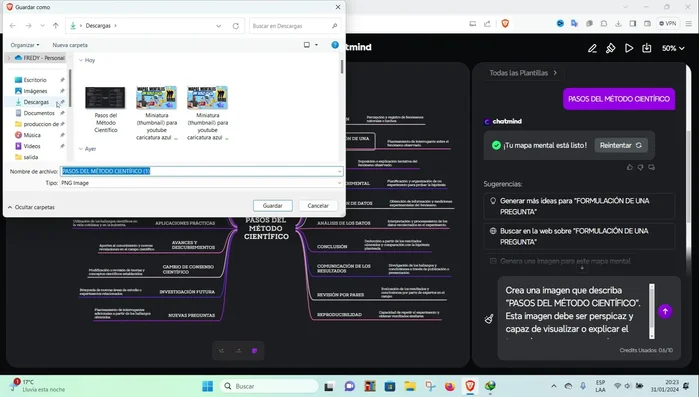Image resolution: width=699 pixels, height=397 pixels.
Task: Select Documentos in the sidebar
Action: pos(39,113)
